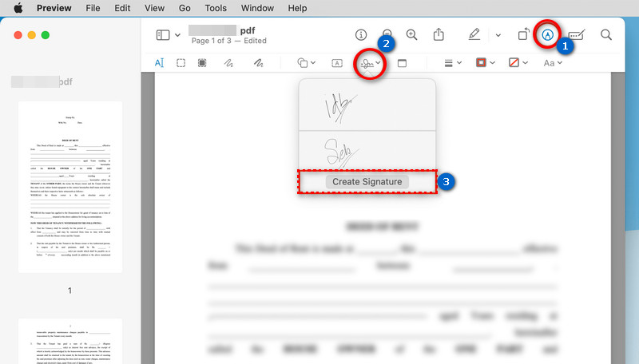
Task: Share the PDF document
Action: 439,34
